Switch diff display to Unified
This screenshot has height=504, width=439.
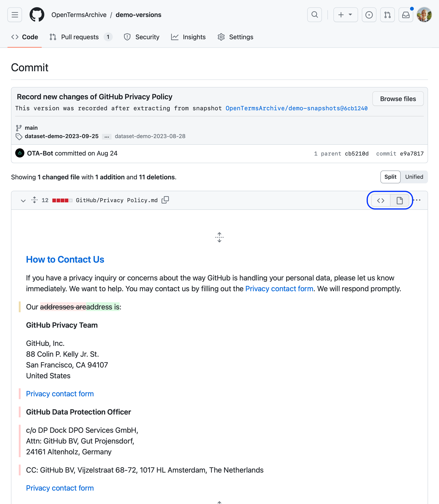pyautogui.click(x=414, y=177)
